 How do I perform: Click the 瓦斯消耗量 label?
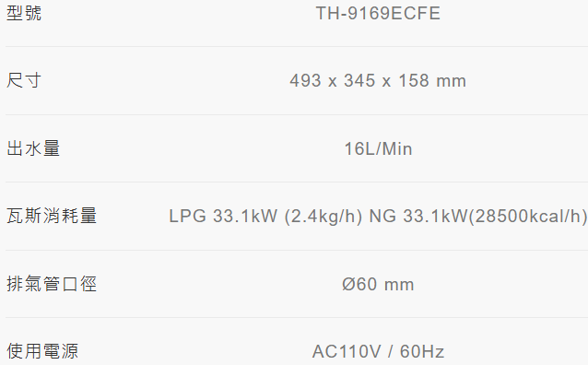(x=52, y=216)
